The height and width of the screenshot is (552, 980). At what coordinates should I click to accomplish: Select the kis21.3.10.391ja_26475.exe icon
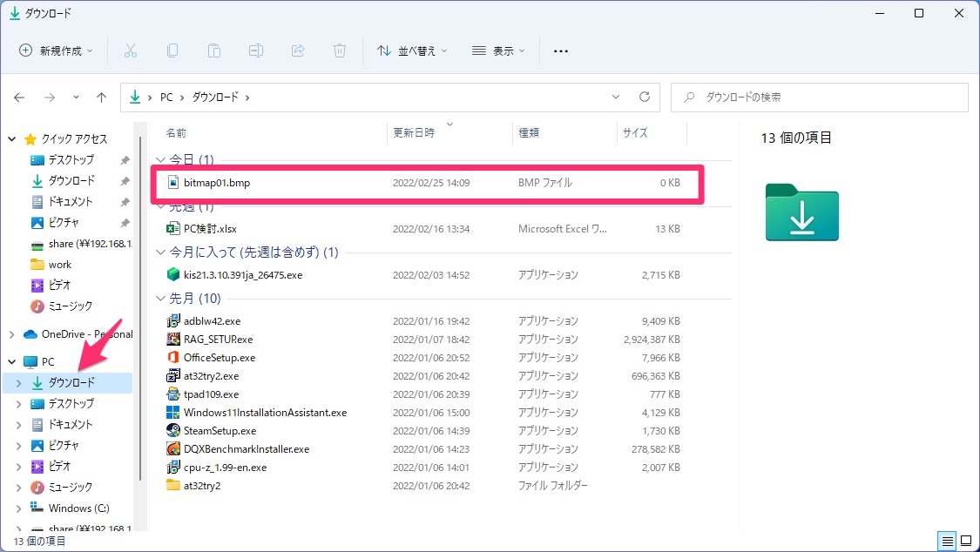173,275
